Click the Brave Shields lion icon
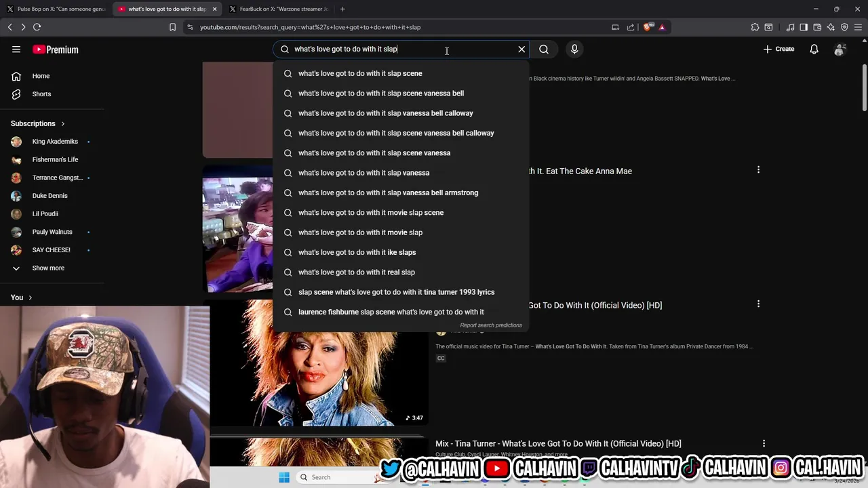Image resolution: width=868 pixels, height=488 pixels. (648, 27)
